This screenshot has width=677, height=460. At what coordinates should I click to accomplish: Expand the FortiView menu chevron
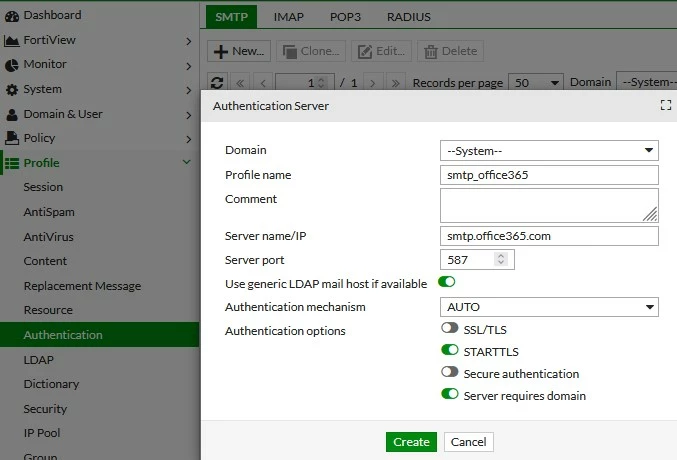[189, 41]
